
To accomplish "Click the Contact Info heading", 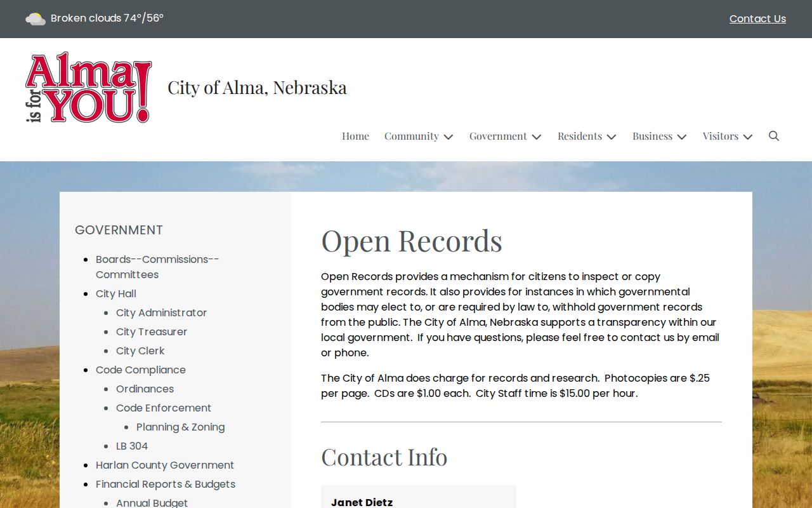I will [x=384, y=457].
